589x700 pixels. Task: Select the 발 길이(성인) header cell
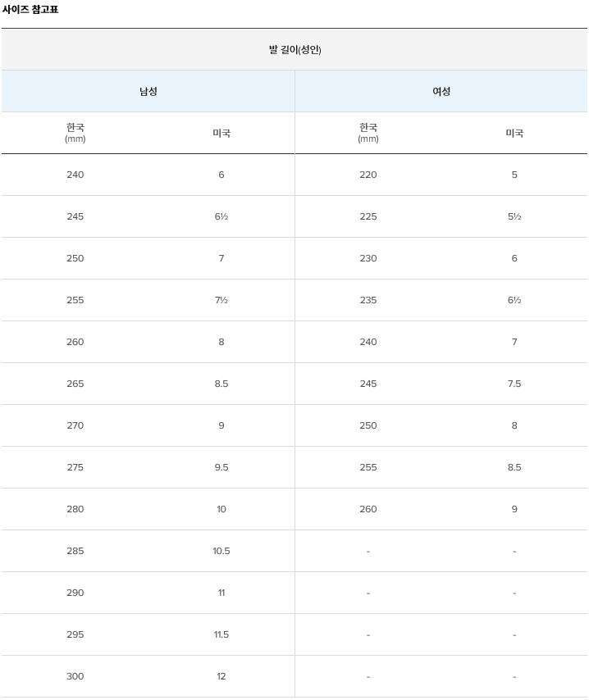[294, 49]
